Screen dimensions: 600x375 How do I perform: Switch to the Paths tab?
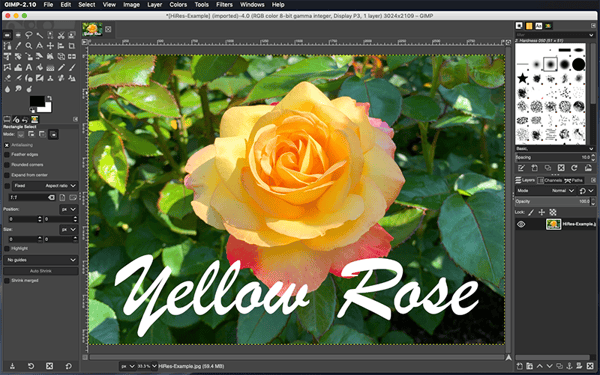click(x=574, y=180)
